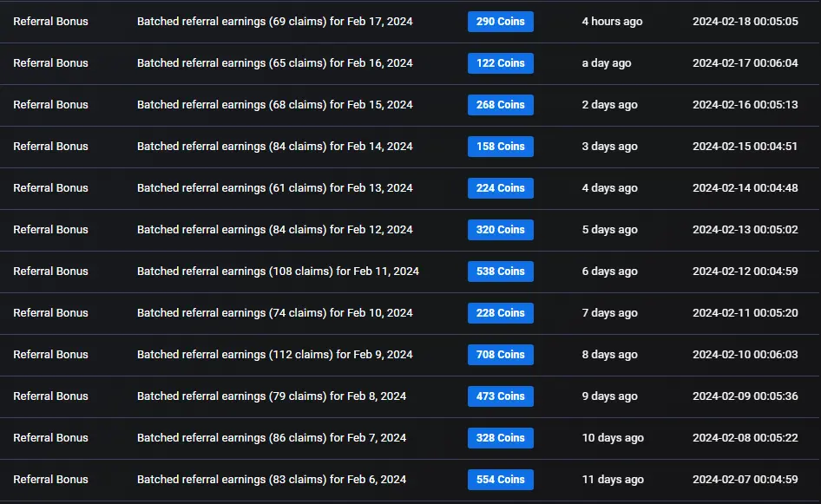This screenshot has height=504, width=821.
Task: Select the "a day ago" time cell
Action: coord(607,63)
